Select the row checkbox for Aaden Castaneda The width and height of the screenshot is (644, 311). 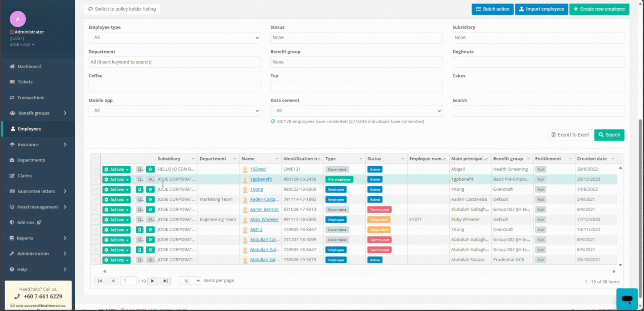coord(95,199)
